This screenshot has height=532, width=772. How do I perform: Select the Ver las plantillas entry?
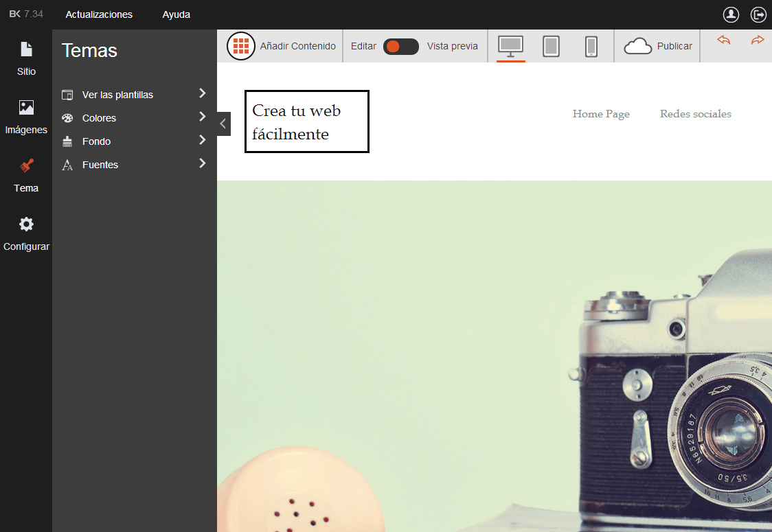[x=135, y=95]
